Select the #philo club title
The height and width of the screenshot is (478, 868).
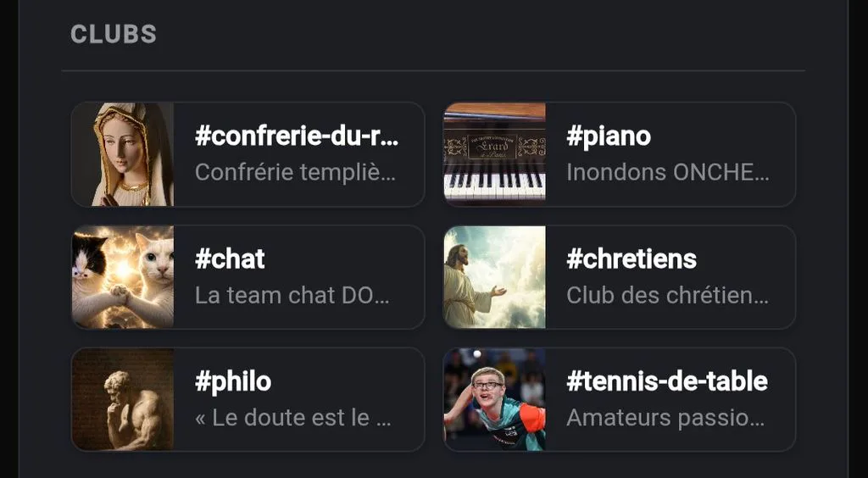coord(233,381)
